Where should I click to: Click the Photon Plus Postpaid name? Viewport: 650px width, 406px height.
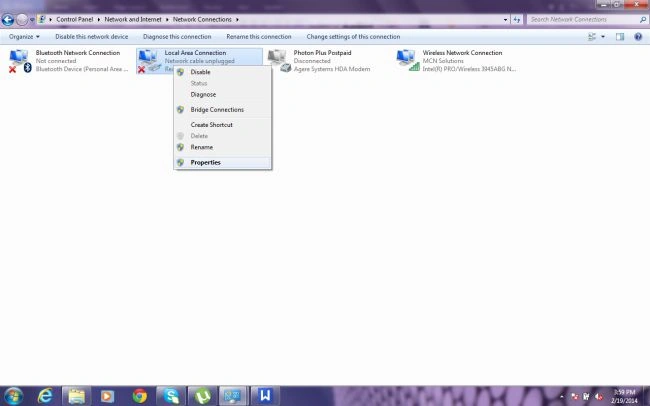click(323, 53)
